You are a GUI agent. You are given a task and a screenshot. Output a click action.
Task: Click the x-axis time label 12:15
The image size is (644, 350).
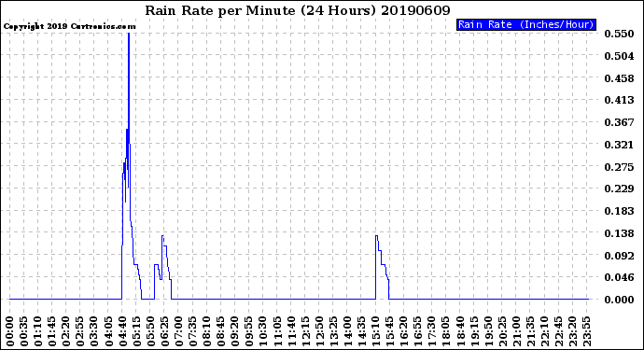pyautogui.click(x=305, y=331)
